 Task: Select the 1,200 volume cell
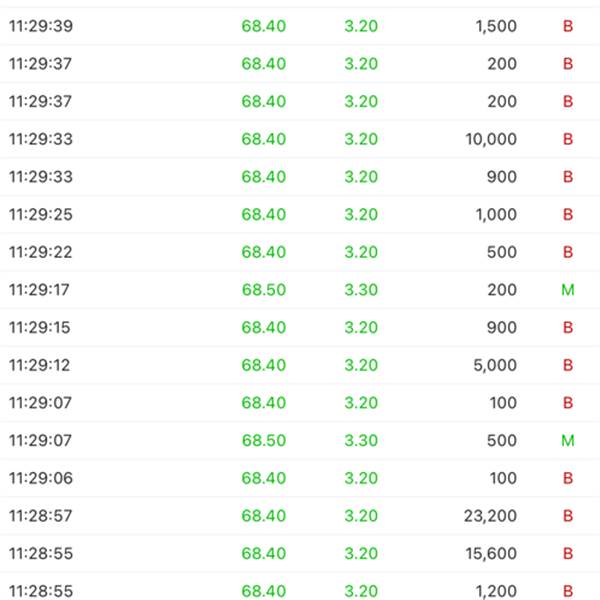click(x=497, y=591)
